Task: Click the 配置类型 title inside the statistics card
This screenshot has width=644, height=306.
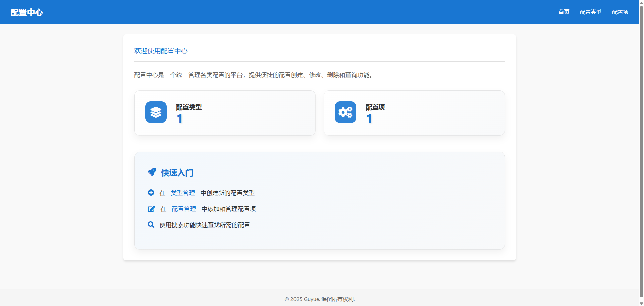Action: (x=189, y=107)
